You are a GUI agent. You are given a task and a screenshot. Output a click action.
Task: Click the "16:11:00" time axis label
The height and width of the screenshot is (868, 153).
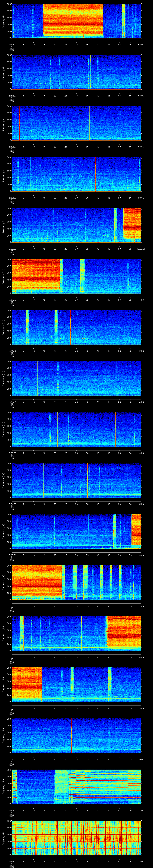tap(12, 861)
